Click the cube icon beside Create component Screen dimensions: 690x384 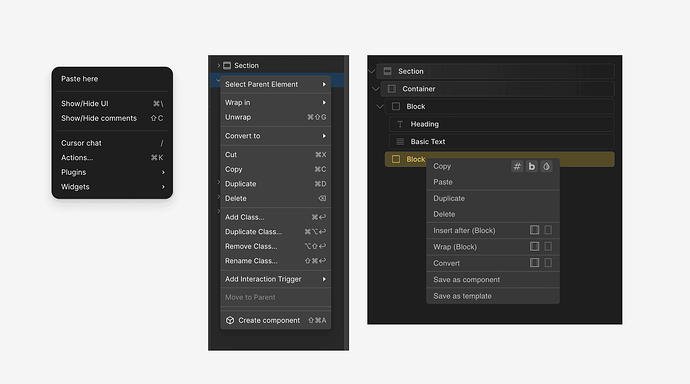(230, 320)
